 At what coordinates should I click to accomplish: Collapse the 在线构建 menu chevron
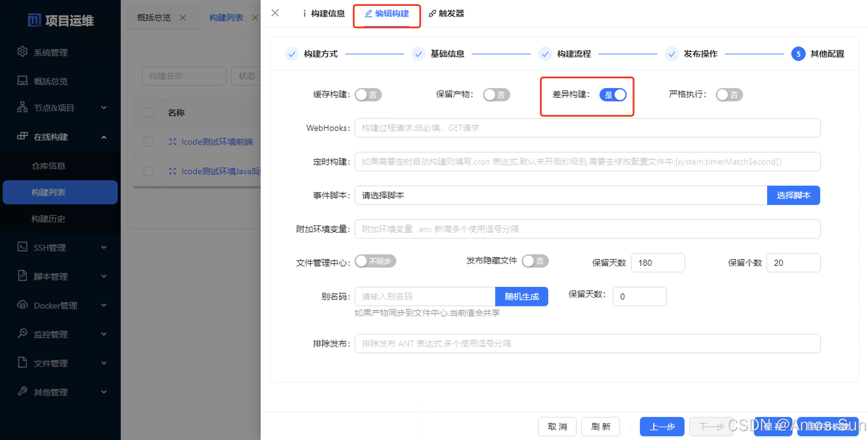point(104,137)
